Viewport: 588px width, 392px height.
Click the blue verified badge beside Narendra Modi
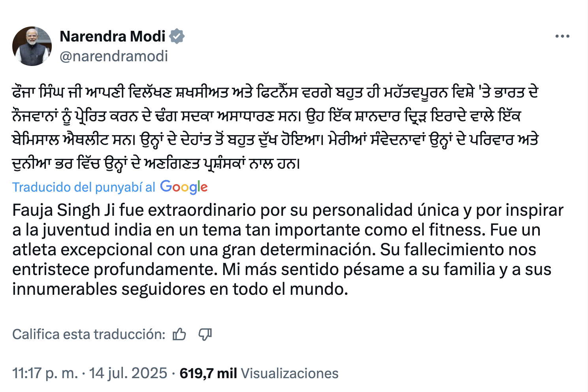click(x=177, y=36)
